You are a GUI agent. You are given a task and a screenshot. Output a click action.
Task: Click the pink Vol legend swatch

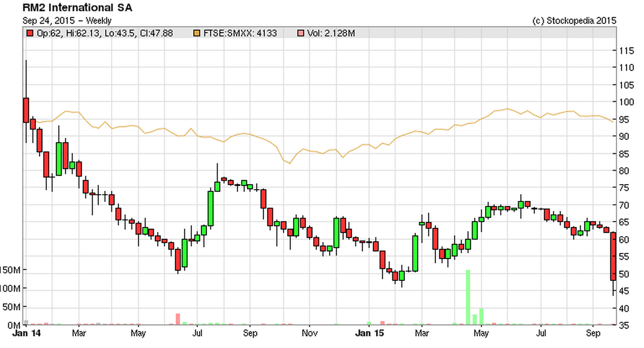tap(301, 33)
